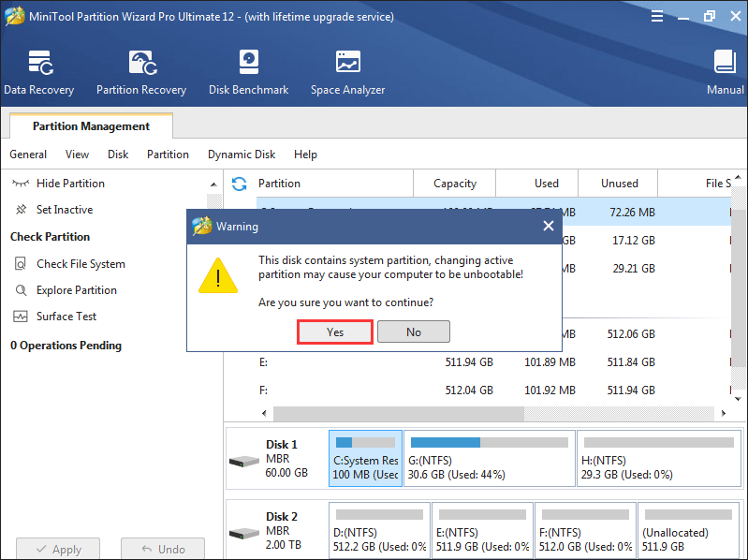Switch to the Partition Management tab
748x560 pixels.
tap(91, 126)
